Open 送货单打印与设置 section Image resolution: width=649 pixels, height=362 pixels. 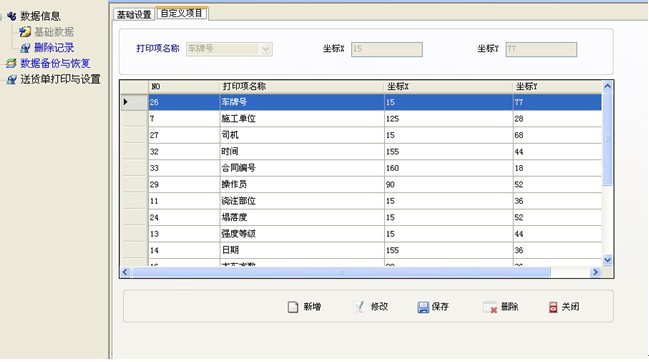(60, 79)
